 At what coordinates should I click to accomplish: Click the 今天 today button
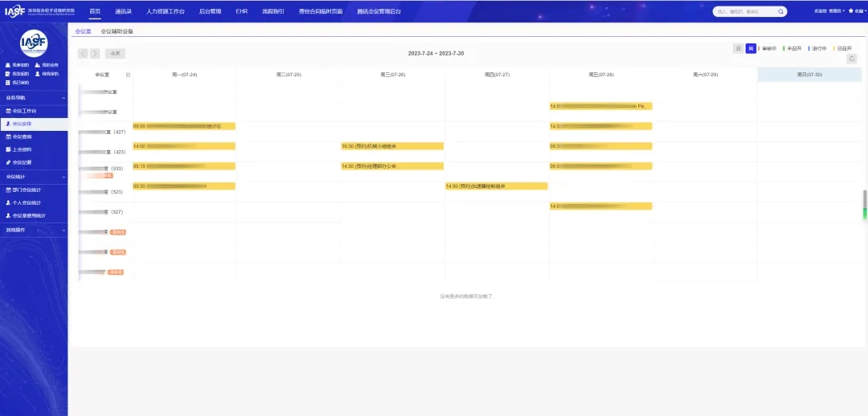coord(115,54)
